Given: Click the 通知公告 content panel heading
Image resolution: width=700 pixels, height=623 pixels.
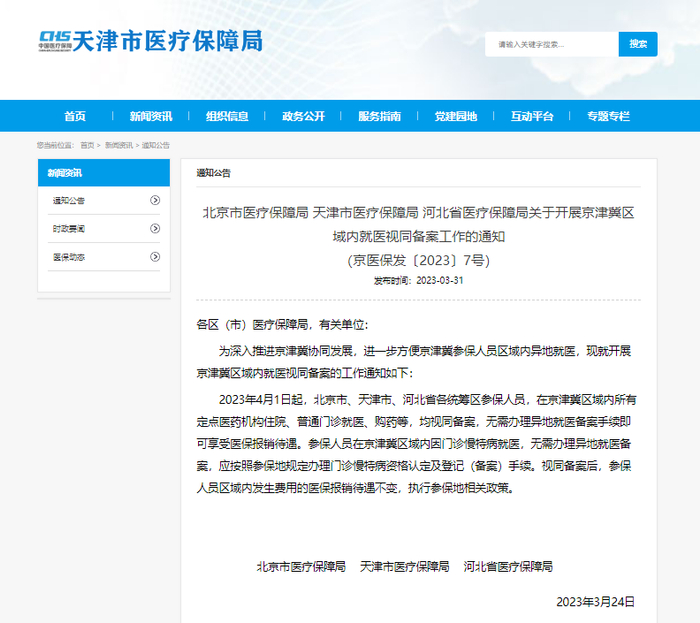Looking at the screenshot, I should point(213,173).
